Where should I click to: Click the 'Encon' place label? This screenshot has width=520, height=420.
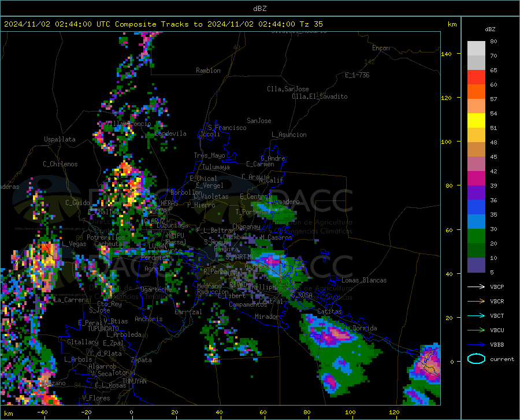point(381,48)
